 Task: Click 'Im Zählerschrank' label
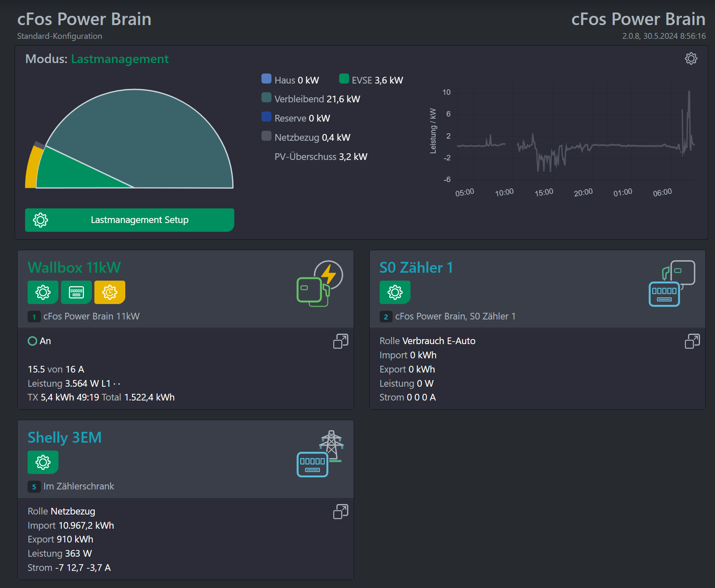tap(79, 486)
